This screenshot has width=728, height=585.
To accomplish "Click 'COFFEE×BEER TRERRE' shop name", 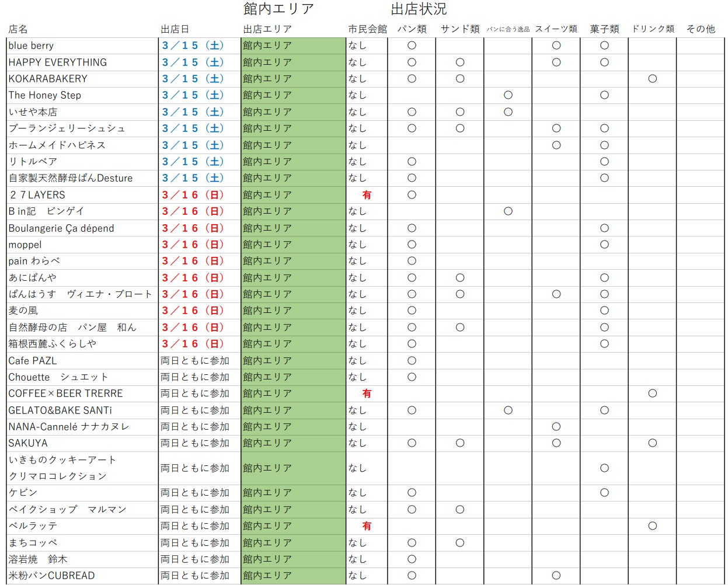I will click(66, 394).
